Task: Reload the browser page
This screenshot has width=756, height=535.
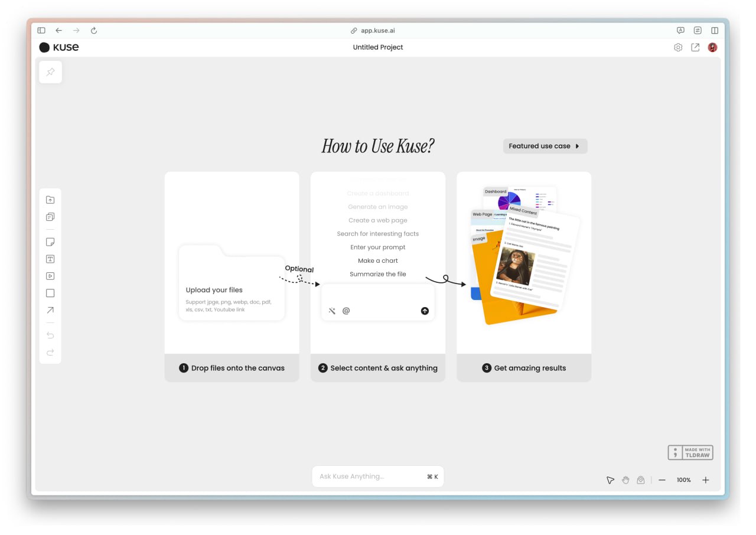Action: tap(94, 31)
